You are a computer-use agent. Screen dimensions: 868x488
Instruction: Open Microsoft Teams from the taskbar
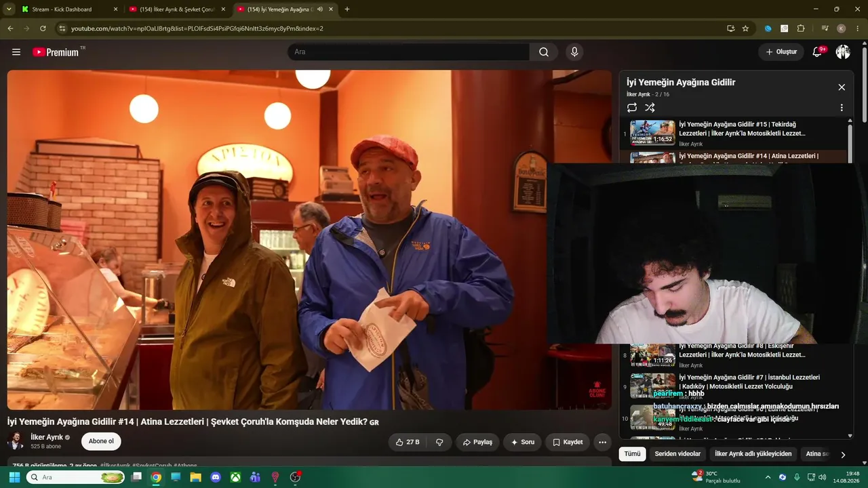point(255,477)
